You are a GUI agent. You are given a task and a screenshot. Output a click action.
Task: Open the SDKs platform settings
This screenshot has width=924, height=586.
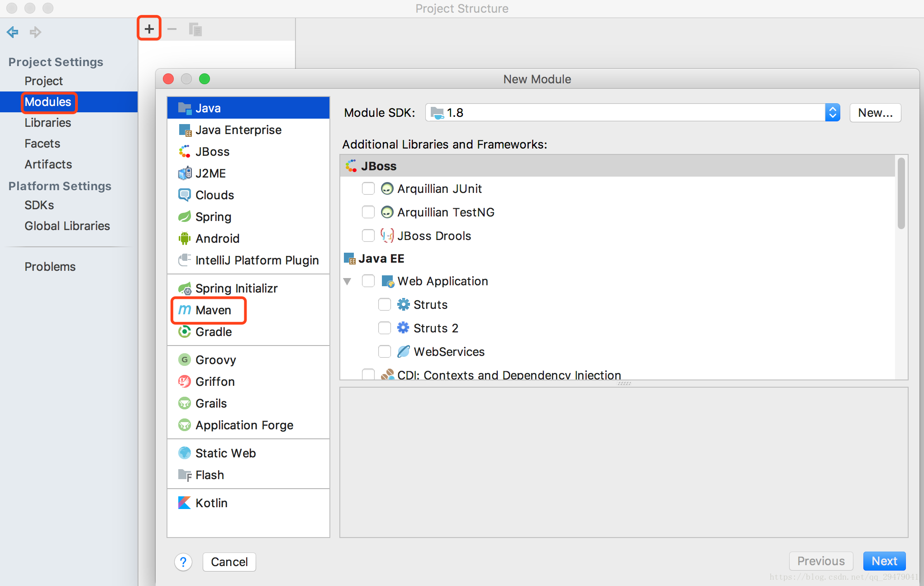click(39, 205)
